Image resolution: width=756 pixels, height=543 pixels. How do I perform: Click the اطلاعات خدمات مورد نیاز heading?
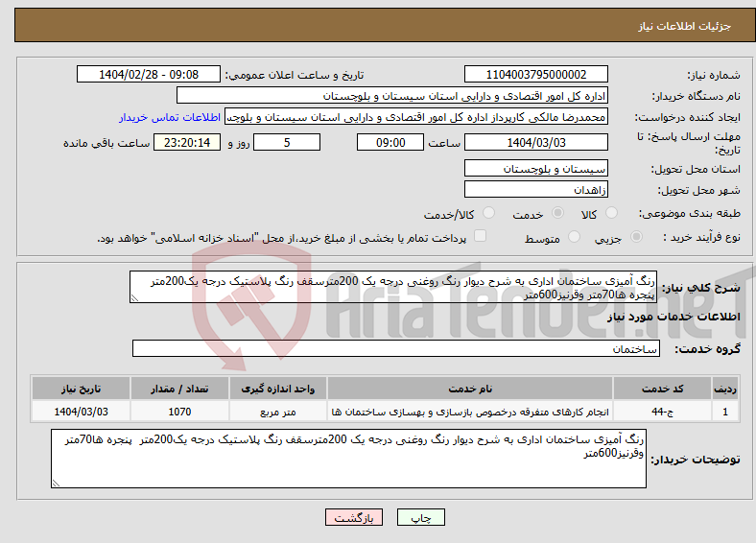pyautogui.click(x=673, y=317)
